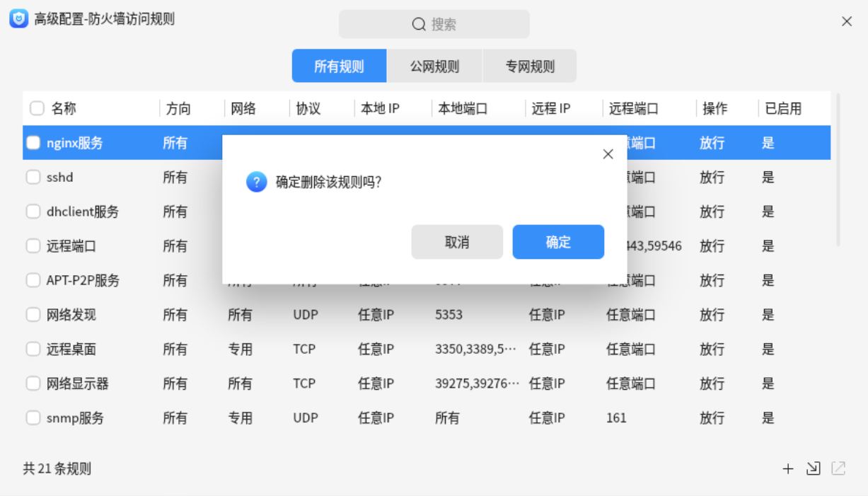This screenshot has width=868, height=496.
Task: Close the firewall rules window
Action: pyautogui.click(x=847, y=22)
